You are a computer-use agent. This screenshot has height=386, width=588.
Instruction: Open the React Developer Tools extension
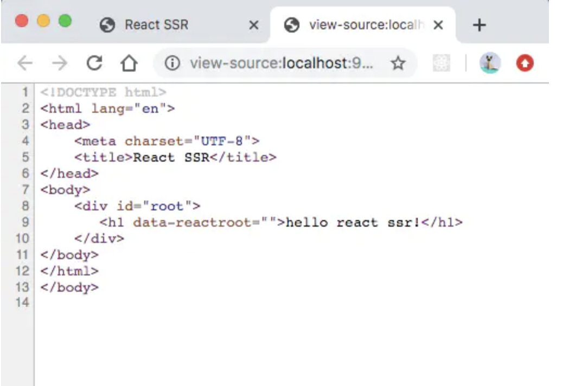click(442, 64)
